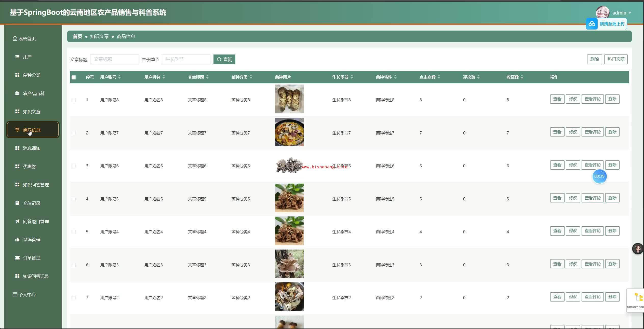Click the bar chart icon for 系统管理
Screen dimensions: 644x329
point(17,239)
